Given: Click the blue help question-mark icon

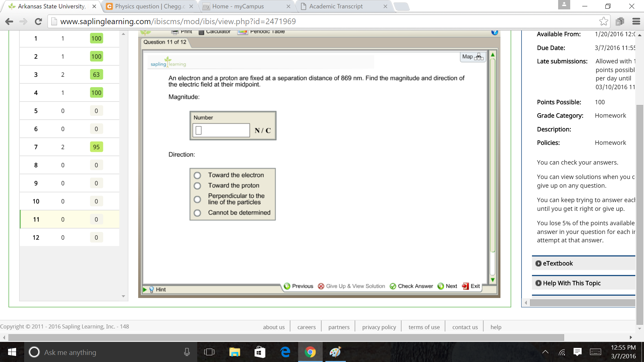Looking at the screenshot, I should click(494, 32).
